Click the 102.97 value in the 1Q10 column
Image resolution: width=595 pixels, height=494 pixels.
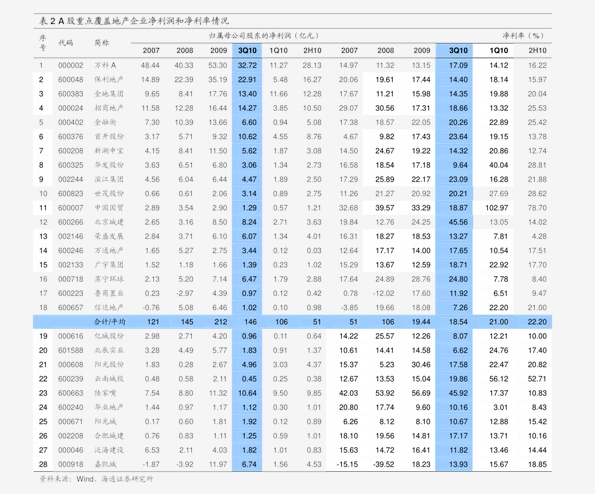pos(497,208)
